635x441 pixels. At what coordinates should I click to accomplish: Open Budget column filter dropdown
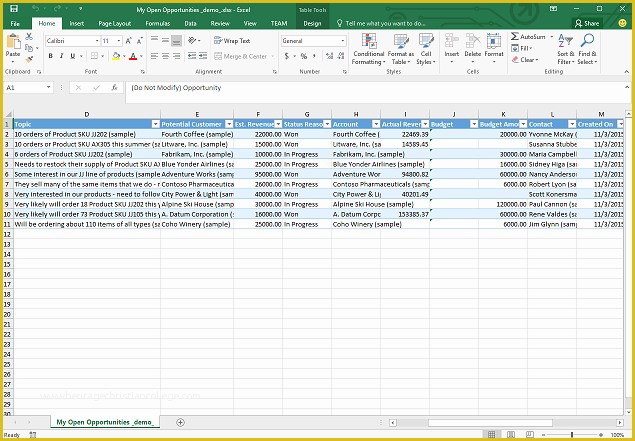474,124
